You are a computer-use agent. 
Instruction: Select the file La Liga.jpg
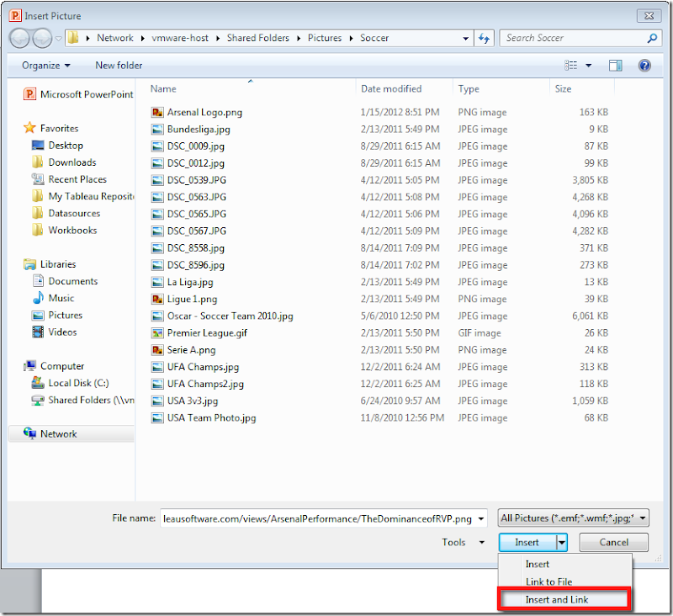pyautogui.click(x=190, y=282)
